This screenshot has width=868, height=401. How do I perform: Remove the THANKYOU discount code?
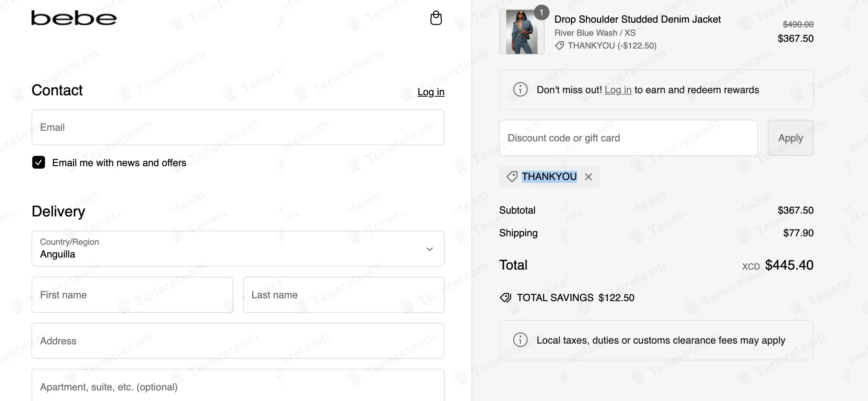point(588,177)
